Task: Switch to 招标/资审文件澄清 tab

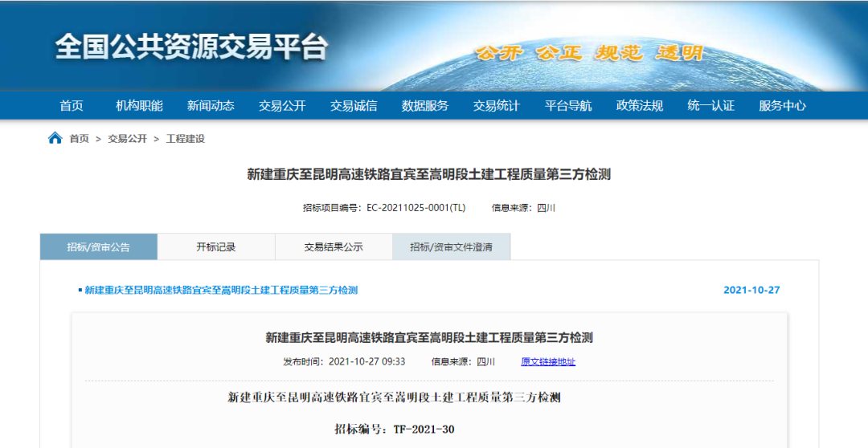Action: point(451,246)
